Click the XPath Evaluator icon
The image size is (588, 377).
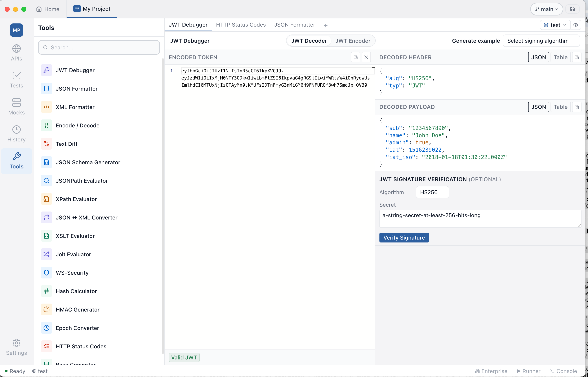[x=46, y=199]
